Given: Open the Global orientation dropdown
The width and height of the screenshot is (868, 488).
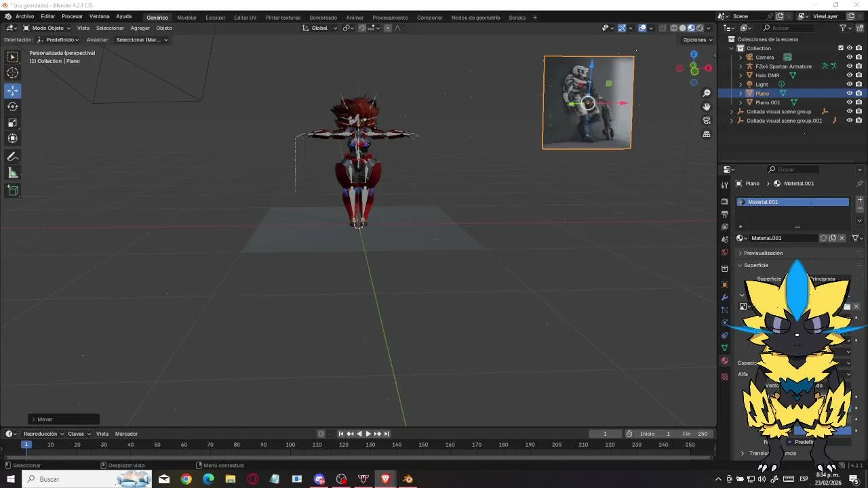Looking at the screenshot, I should [x=319, y=28].
